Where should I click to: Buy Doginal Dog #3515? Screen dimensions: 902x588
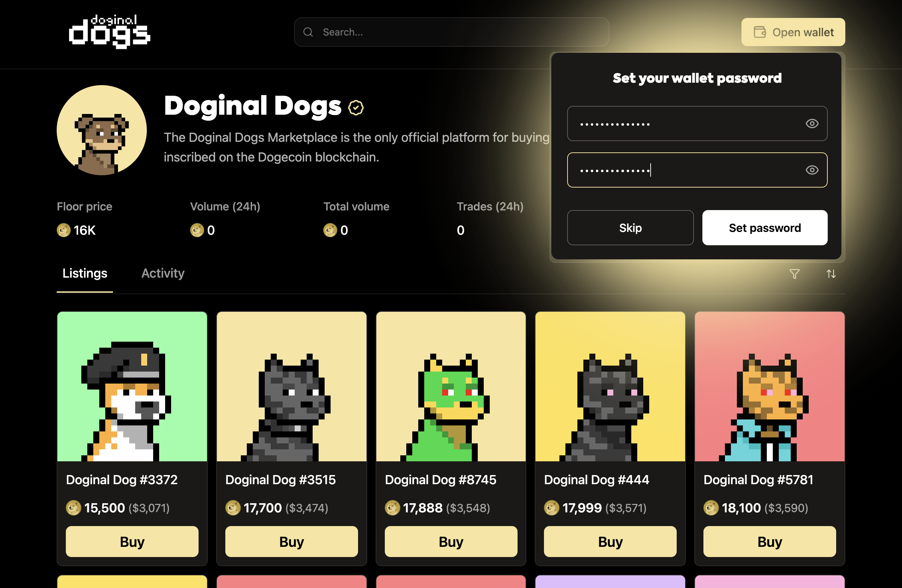292,542
